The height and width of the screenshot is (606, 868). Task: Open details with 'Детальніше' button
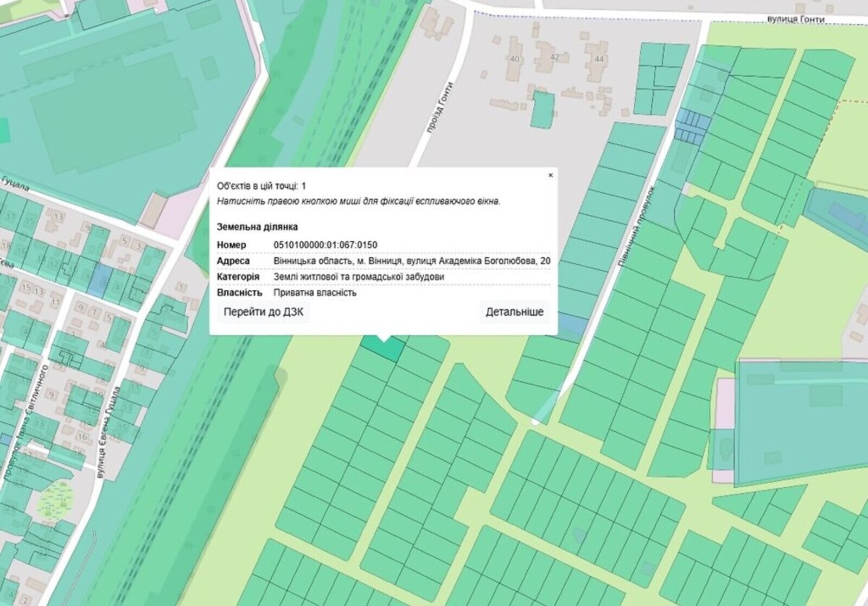tap(514, 312)
